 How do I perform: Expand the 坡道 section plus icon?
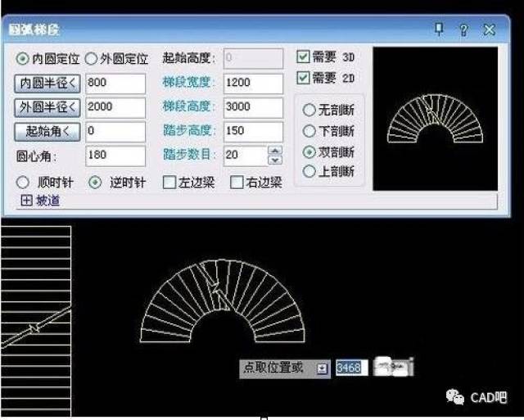(x=26, y=200)
